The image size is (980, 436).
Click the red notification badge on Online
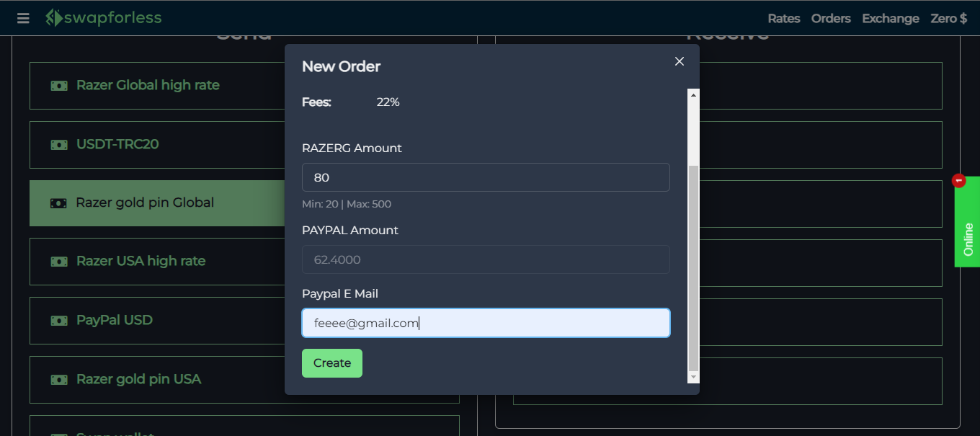(958, 181)
